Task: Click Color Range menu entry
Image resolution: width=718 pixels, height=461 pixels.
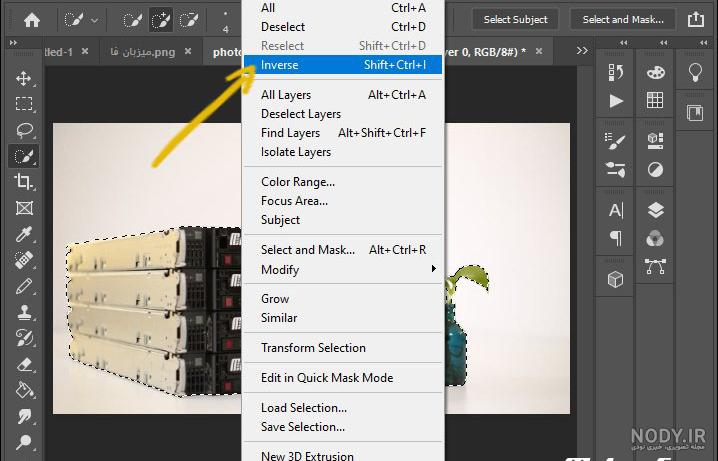Action: (298, 182)
